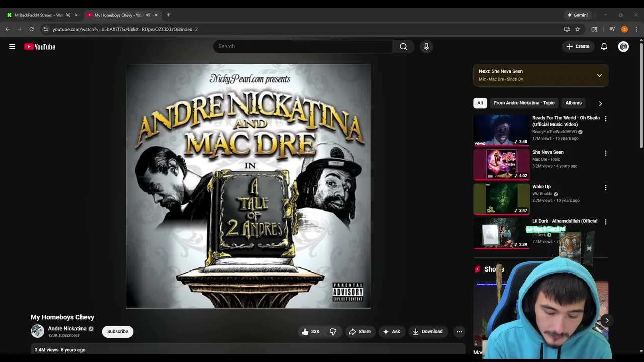Open the Oh Sheila video title
This screenshot has height=362, width=644.
click(x=566, y=121)
